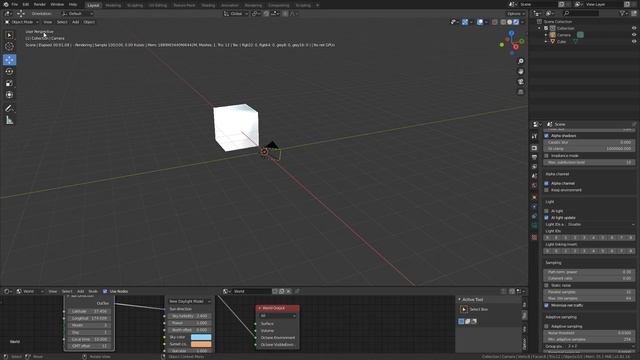This screenshot has width=640, height=360.
Task: Toggle Use Nodes checkbox in node editor
Action: [105, 291]
